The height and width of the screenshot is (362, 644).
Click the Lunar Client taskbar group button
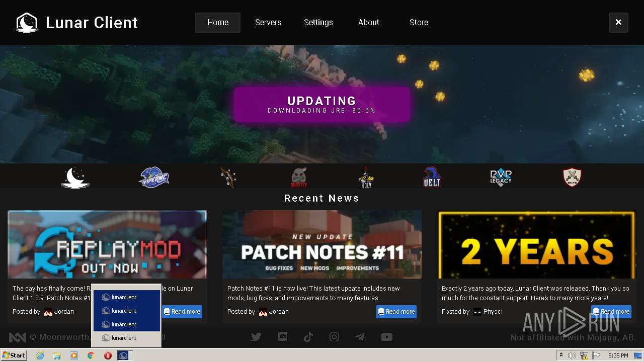[x=124, y=355]
